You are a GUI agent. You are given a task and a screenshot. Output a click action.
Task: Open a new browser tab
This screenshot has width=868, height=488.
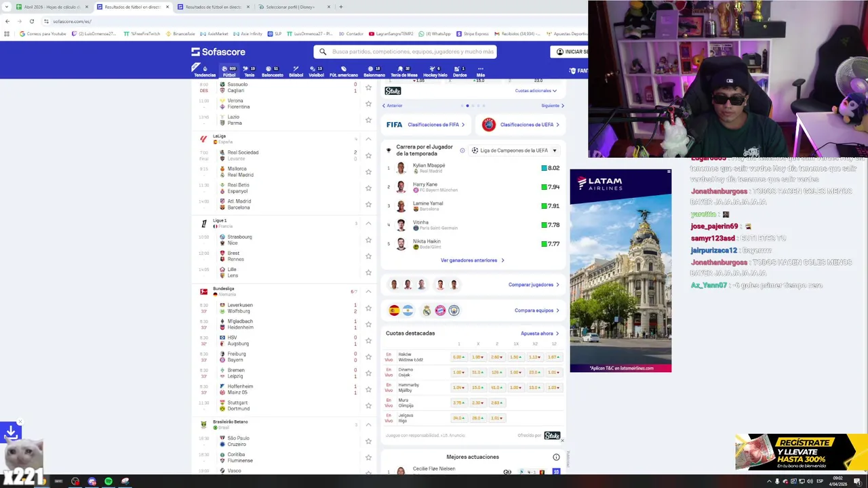341,7
